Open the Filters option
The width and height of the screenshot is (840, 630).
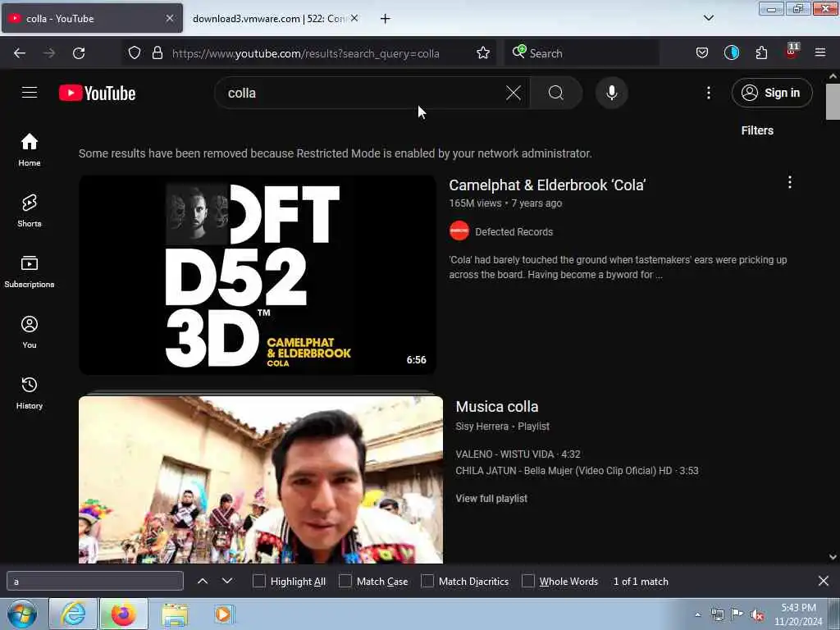[757, 130]
